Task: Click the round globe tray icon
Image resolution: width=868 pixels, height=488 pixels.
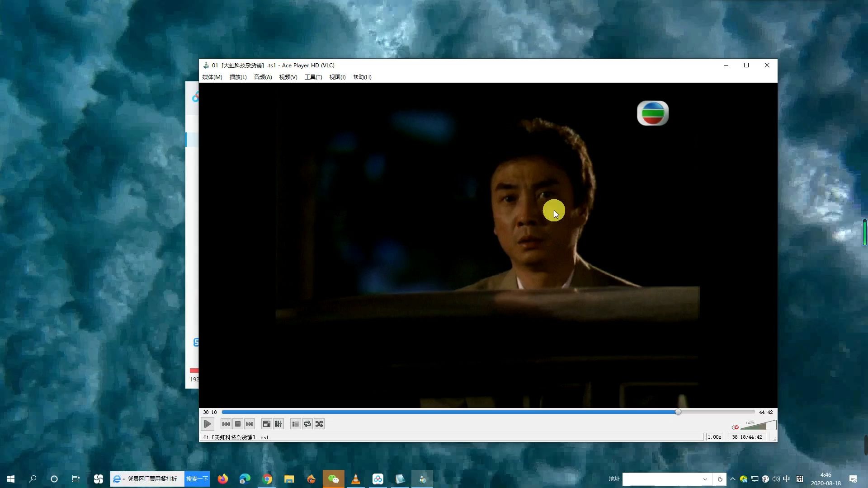Action: (765, 479)
